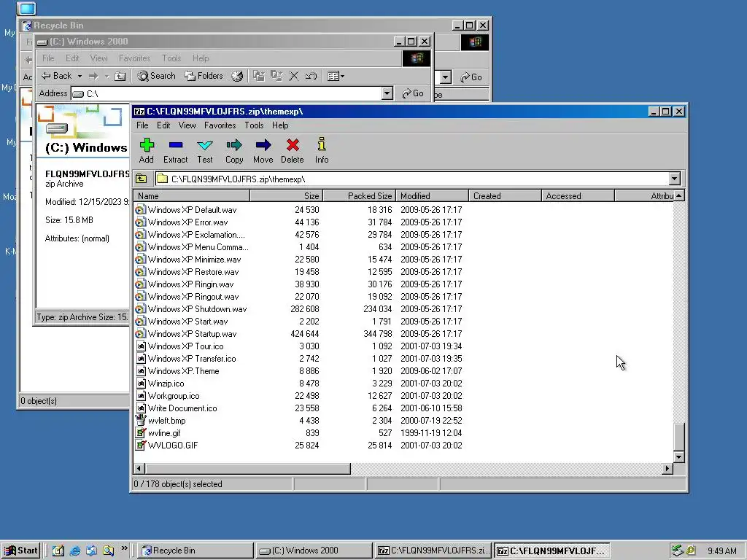Click Back in the Explorer toolbar
The width and height of the screenshot is (747, 560).
56,76
